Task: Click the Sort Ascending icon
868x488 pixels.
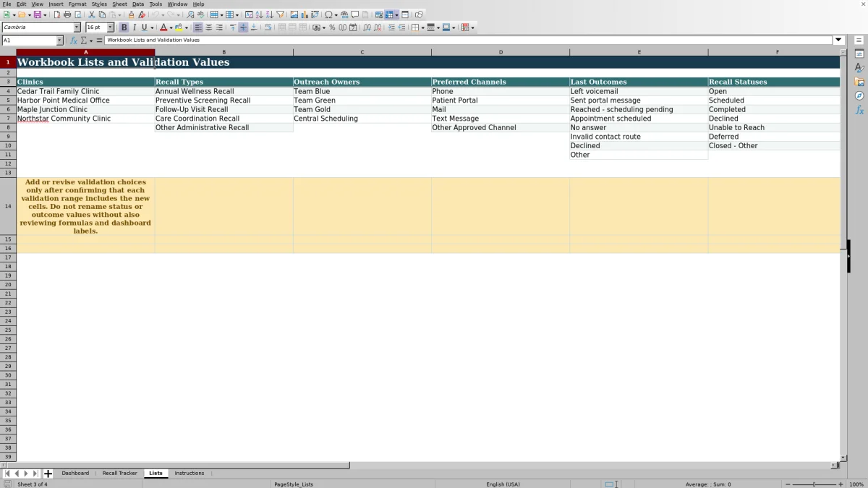Action: click(259, 14)
